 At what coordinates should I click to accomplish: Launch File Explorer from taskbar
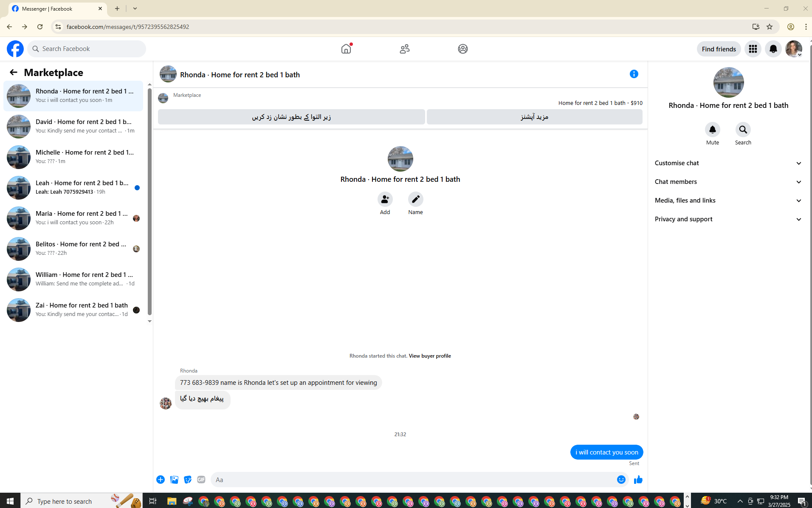[x=172, y=501]
